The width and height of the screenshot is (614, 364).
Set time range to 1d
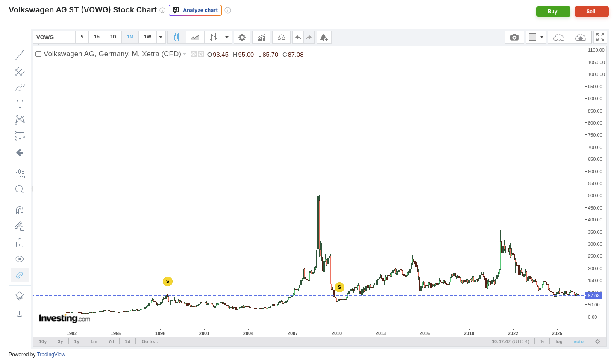(x=128, y=341)
